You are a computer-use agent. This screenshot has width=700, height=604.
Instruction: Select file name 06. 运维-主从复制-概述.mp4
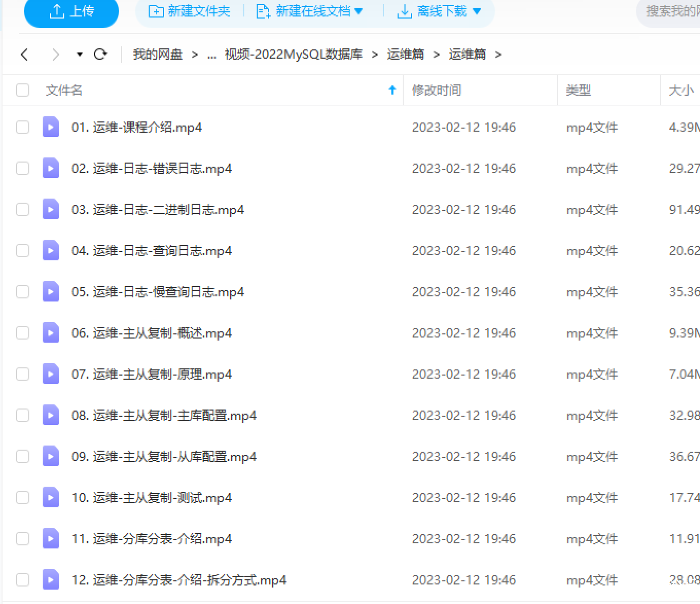pos(152,333)
